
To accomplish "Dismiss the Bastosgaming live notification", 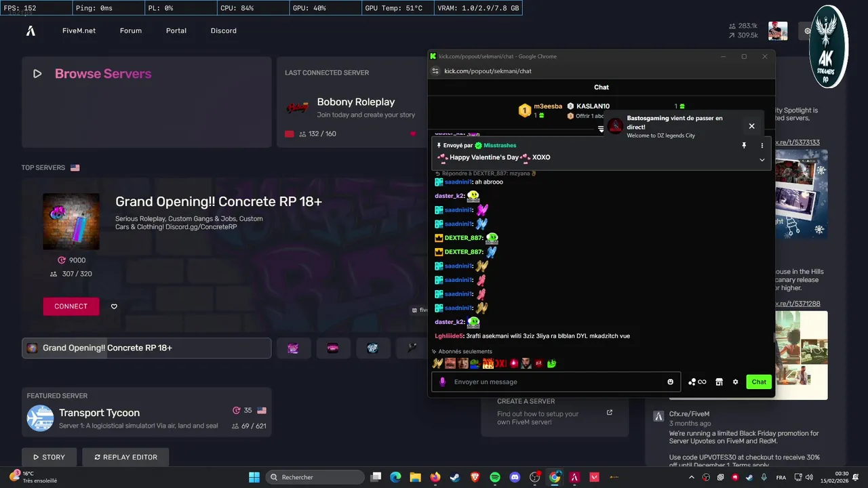I will tap(751, 126).
